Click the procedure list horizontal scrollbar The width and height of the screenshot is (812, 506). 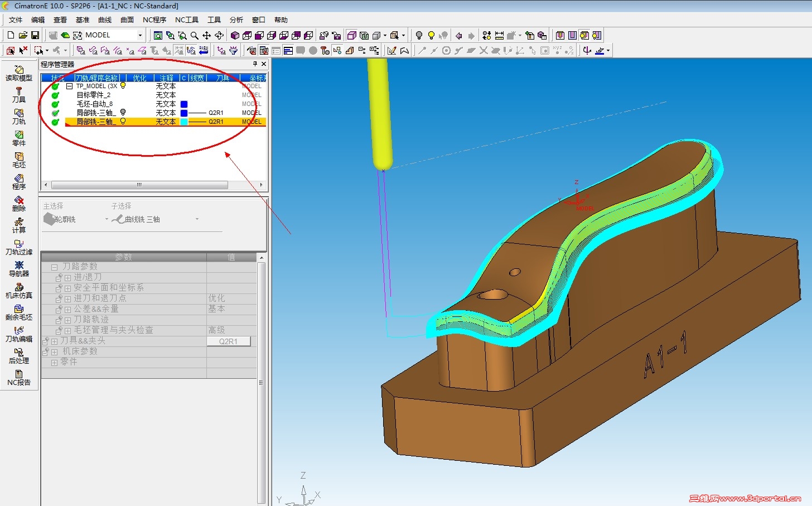[139, 185]
